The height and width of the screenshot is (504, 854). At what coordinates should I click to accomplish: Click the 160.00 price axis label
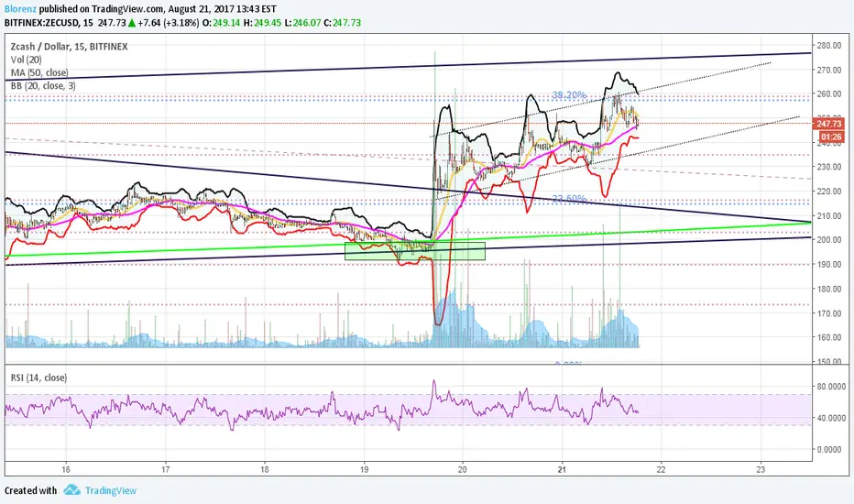(829, 337)
